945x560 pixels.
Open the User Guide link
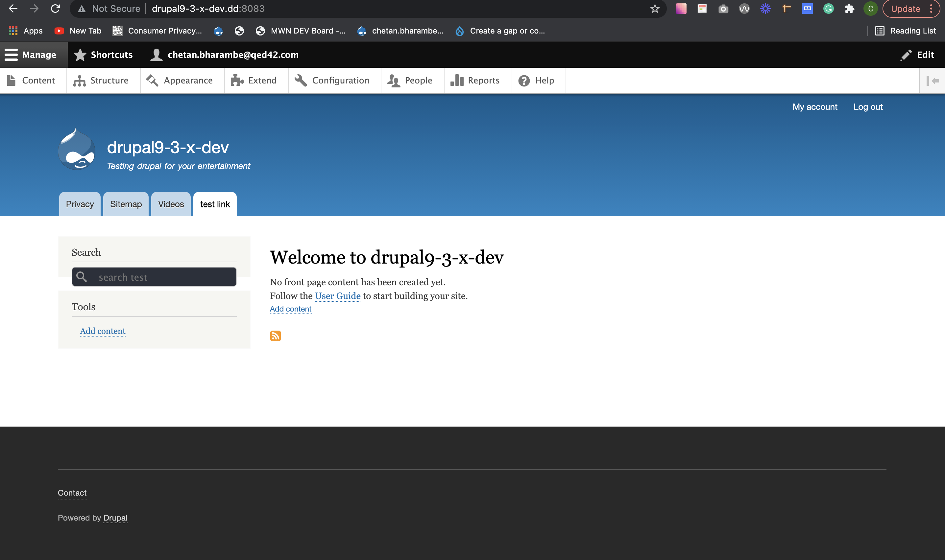(x=338, y=296)
